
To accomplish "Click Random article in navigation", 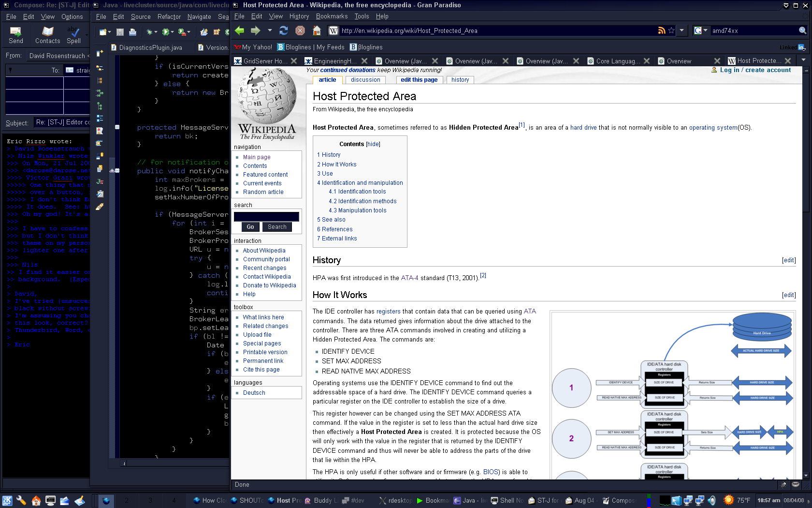I will 263,192.
